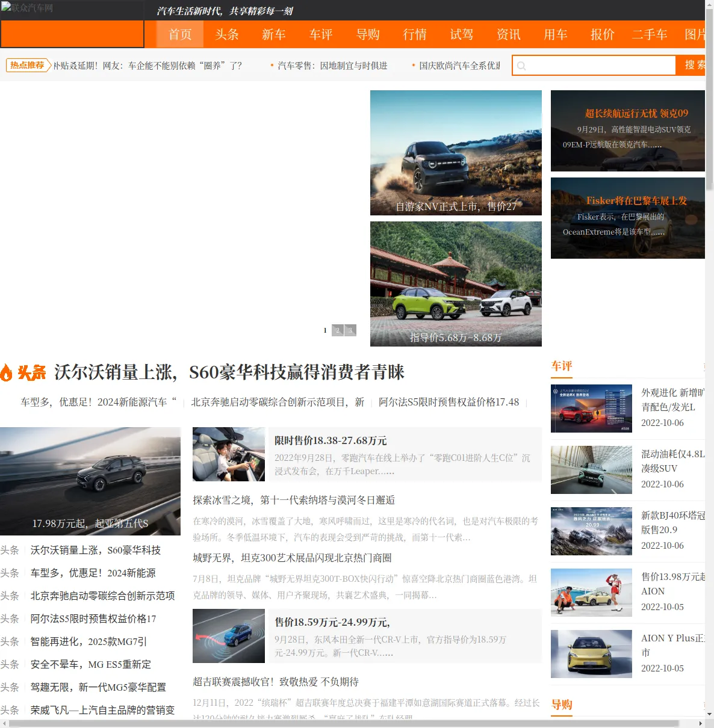Click the vertical scrollbar track
The image size is (714, 728).
[709, 451]
